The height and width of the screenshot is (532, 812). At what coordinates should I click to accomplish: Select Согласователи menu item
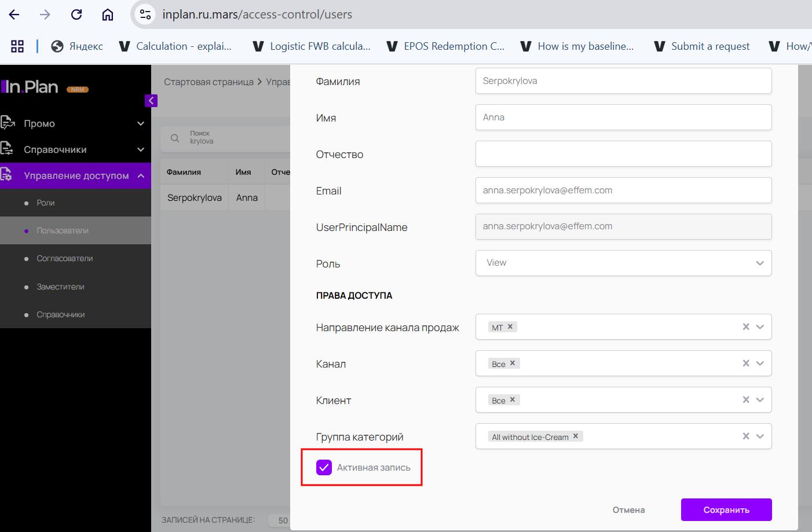65,258
